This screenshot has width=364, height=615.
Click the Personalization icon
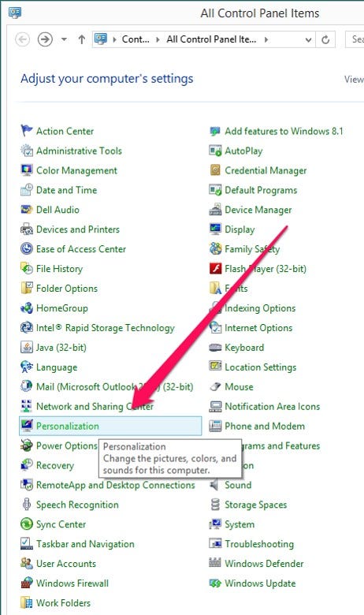click(26, 426)
